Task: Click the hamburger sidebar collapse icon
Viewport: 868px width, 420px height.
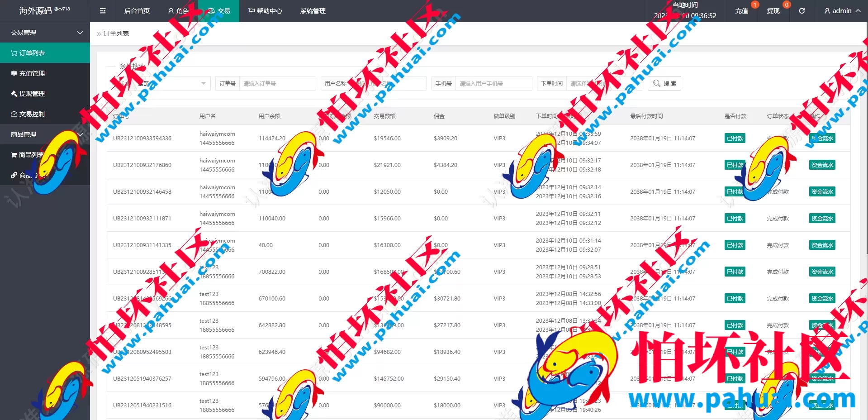Action: point(103,11)
